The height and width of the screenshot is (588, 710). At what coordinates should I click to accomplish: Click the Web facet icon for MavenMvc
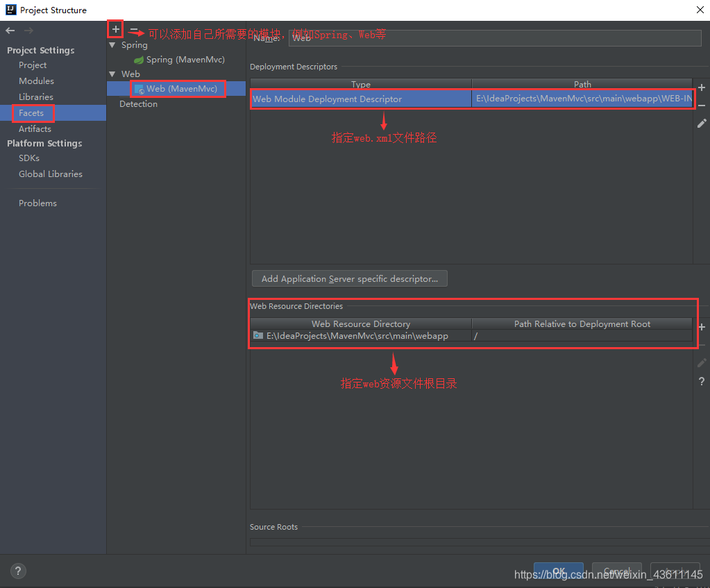point(139,89)
